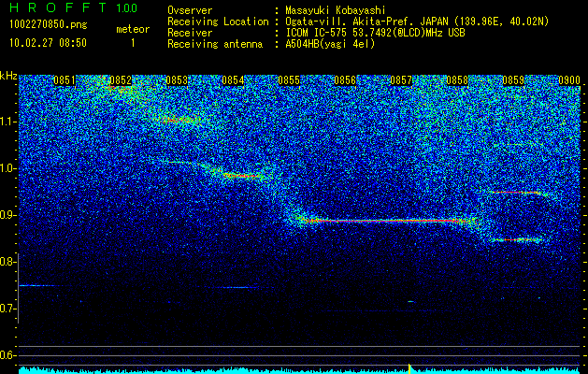Click the 0.7 frequency axis label
Viewport: 588px width, 374px height.
point(7,309)
